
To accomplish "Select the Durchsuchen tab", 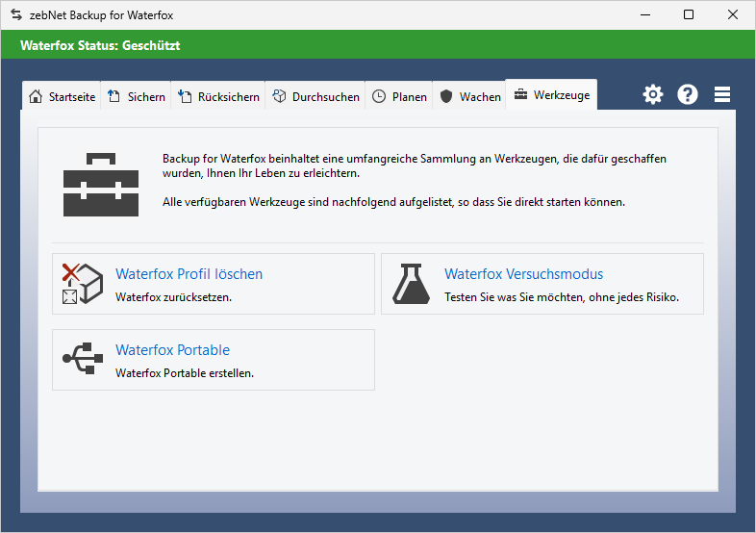I will [x=315, y=96].
